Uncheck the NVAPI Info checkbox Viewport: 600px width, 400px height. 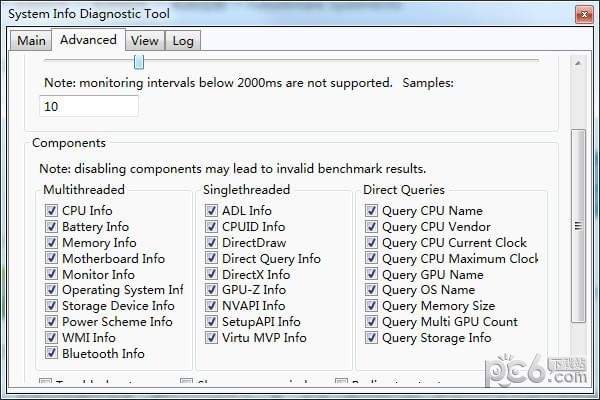(212, 306)
